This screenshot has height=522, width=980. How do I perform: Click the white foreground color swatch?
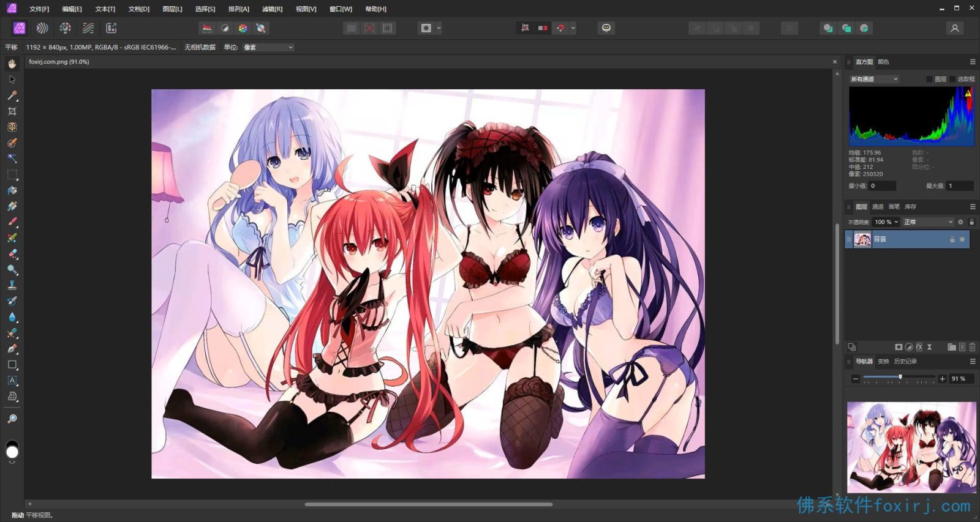tap(12, 452)
